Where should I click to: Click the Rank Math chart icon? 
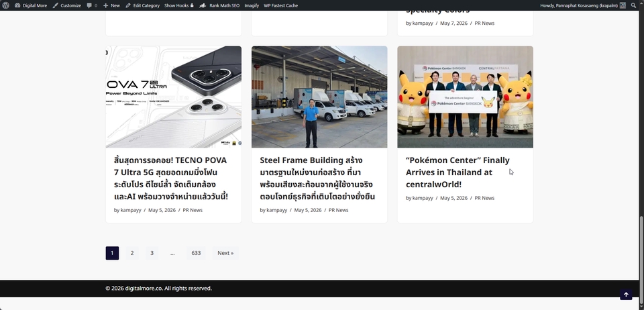[203, 5]
